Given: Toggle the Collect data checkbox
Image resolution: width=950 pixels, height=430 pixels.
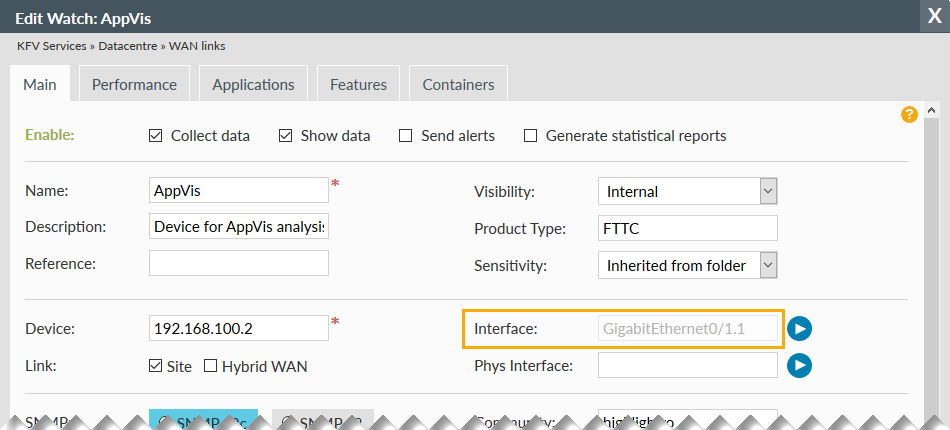Looking at the screenshot, I should click(x=155, y=136).
